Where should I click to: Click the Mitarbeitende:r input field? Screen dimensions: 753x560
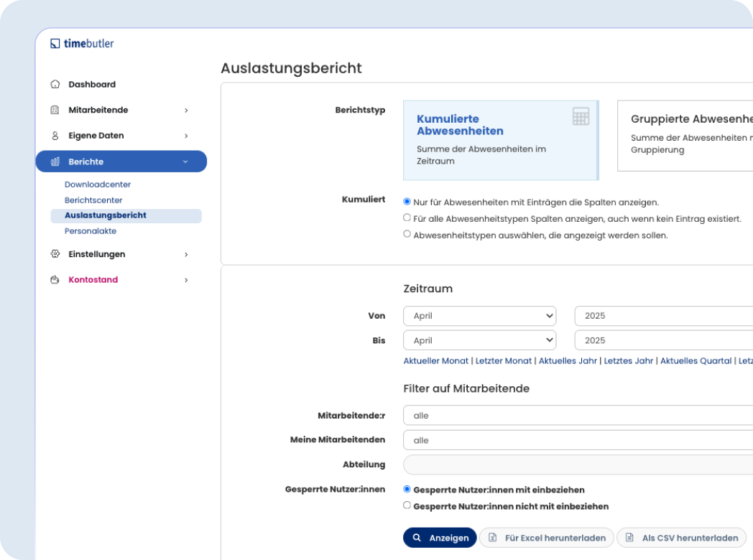coord(578,416)
